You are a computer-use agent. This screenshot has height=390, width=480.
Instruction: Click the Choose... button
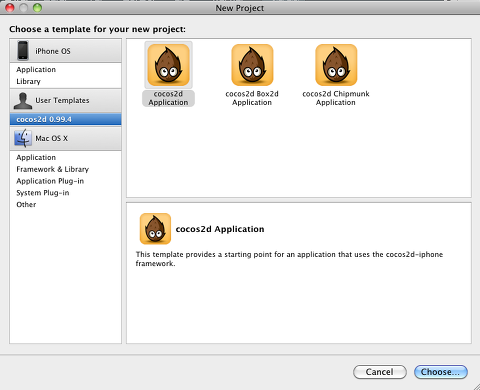click(441, 372)
